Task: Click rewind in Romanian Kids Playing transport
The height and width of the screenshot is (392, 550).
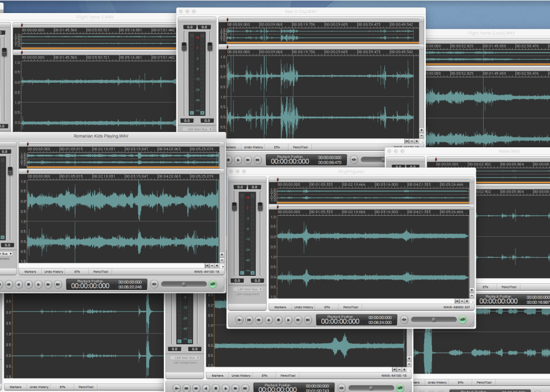Action: [9, 284]
